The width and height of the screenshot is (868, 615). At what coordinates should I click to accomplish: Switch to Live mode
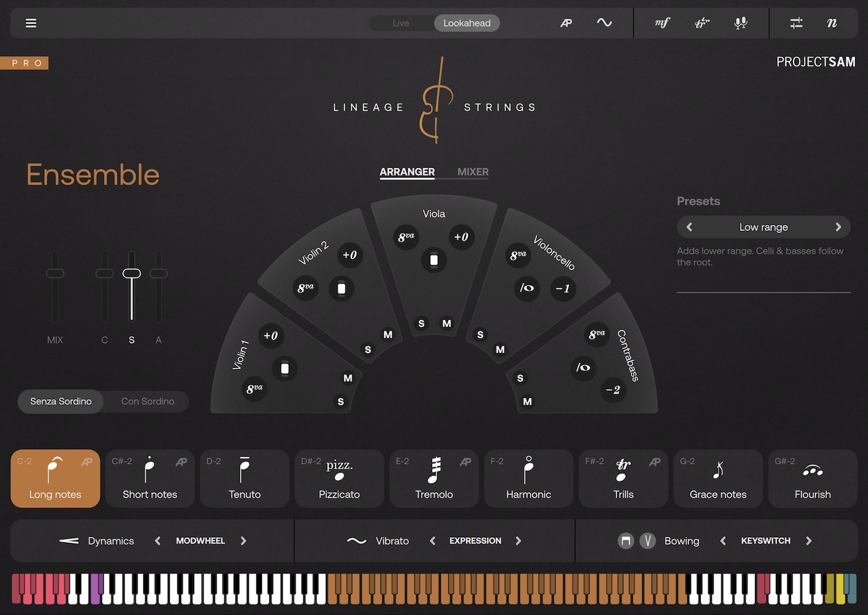click(x=401, y=23)
